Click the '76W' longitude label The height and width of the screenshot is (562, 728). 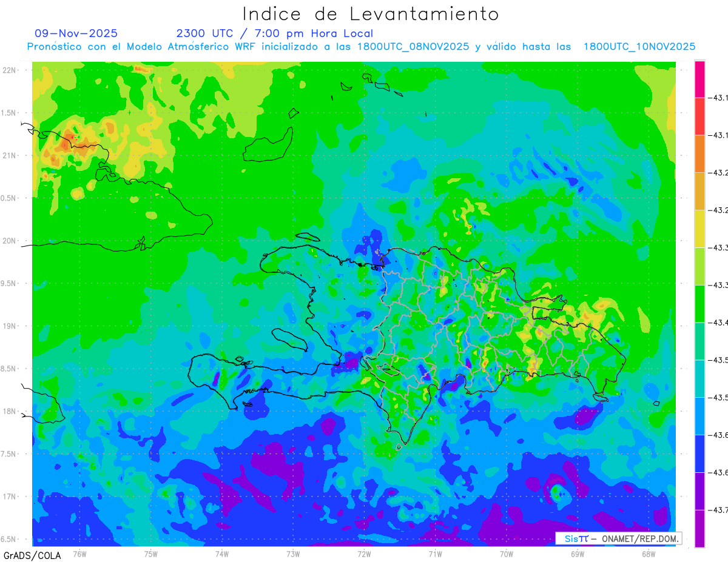[x=79, y=554]
